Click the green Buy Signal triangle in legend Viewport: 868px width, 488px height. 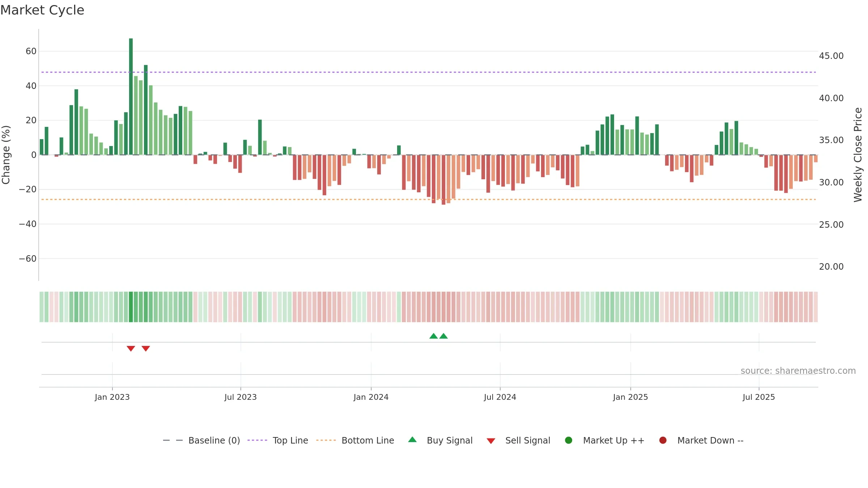tap(412, 440)
